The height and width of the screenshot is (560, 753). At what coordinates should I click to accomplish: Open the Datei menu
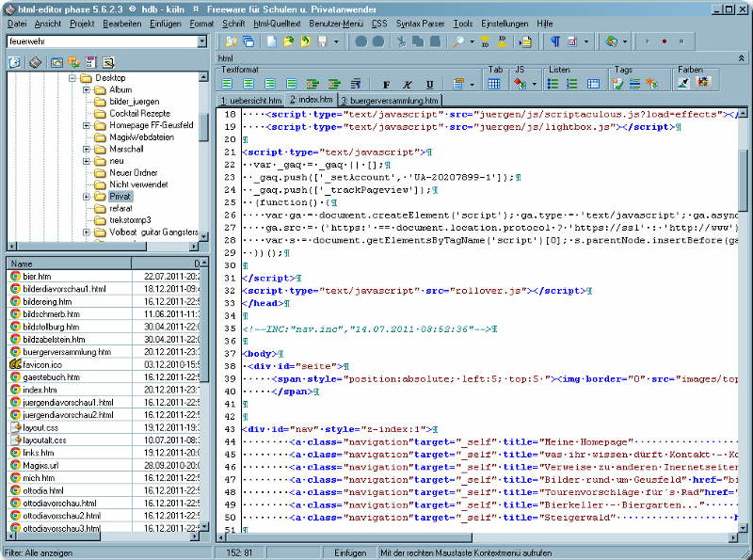pos(17,24)
